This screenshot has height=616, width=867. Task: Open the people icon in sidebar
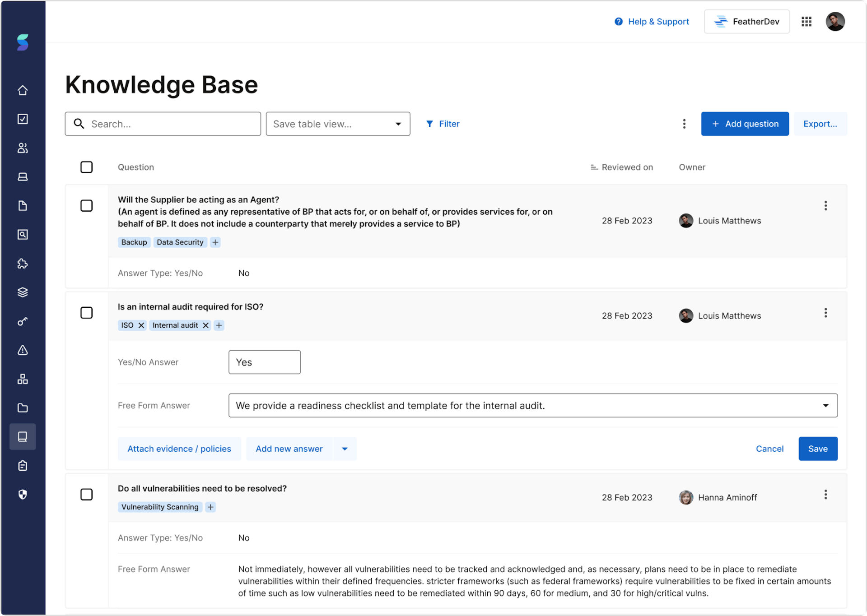point(23,148)
